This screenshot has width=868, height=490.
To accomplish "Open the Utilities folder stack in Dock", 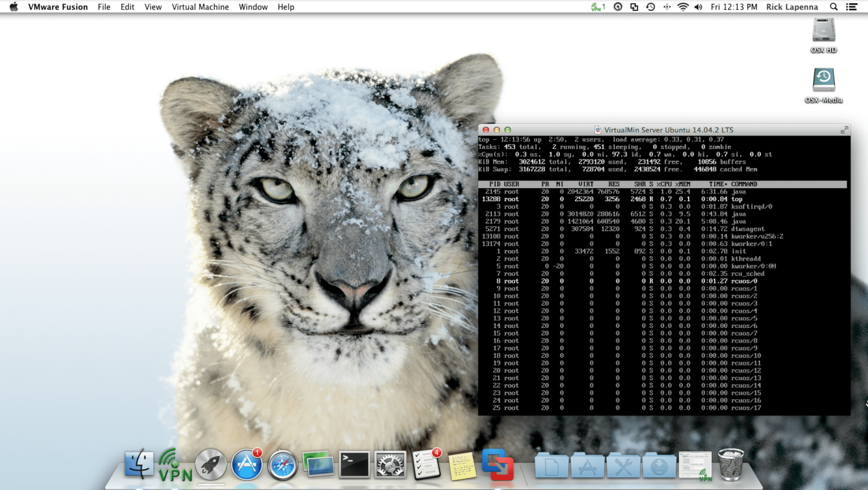I will pos(623,466).
